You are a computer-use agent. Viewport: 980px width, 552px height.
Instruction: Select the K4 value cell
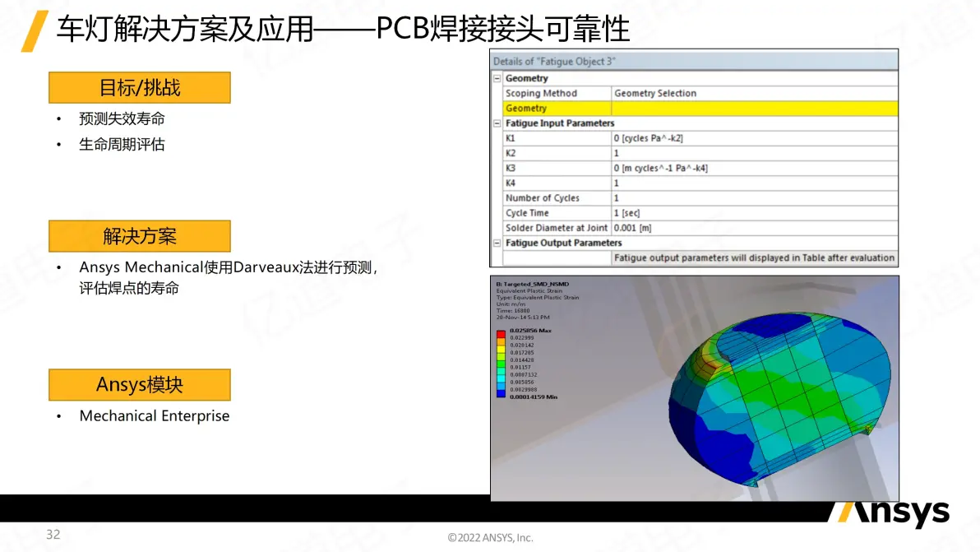click(755, 183)
